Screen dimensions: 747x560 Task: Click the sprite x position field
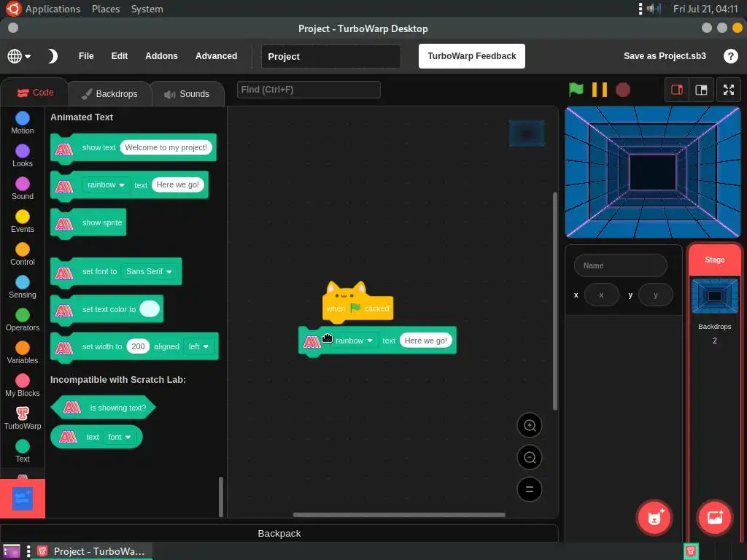601,295
